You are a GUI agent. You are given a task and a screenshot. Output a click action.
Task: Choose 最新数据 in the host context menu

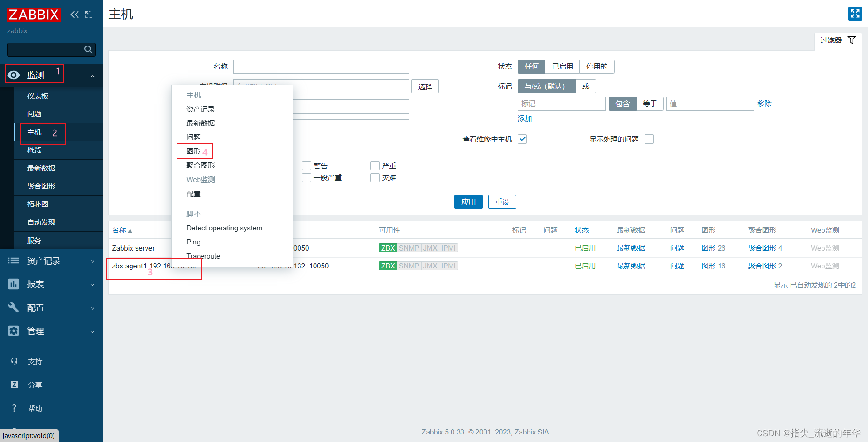pyautogui.click(x=200, y=123)
